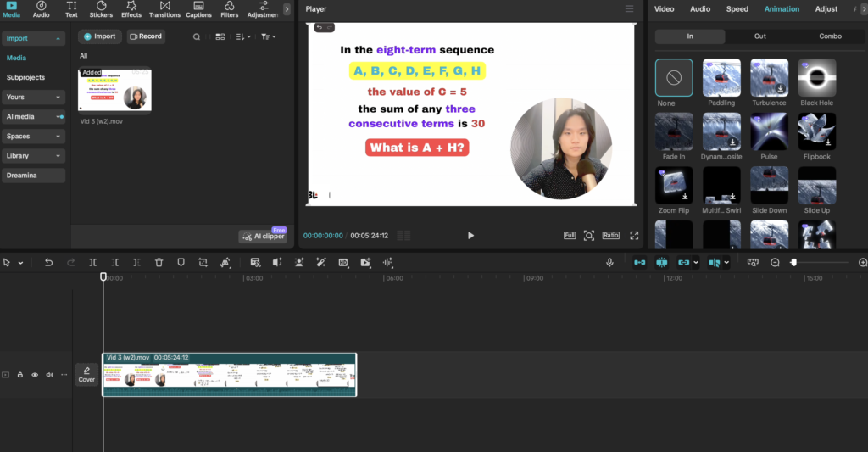The width and height of the screenshot is (868, 452).
Task: Lock the main video track
Action: click(20, 374)
